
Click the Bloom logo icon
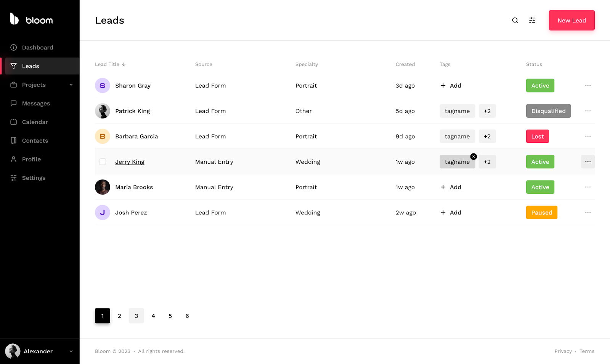tap(14, 19)
